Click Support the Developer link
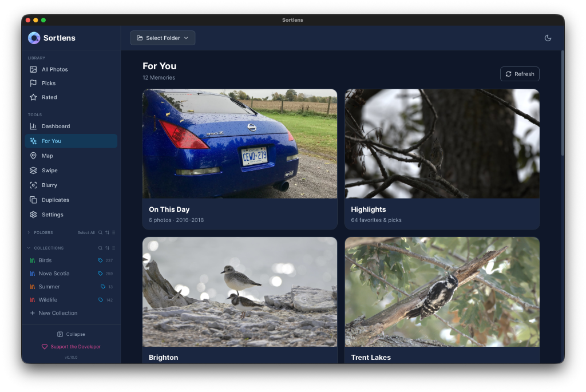This screenshot has height=392, width=586. [x=71, y=347]
